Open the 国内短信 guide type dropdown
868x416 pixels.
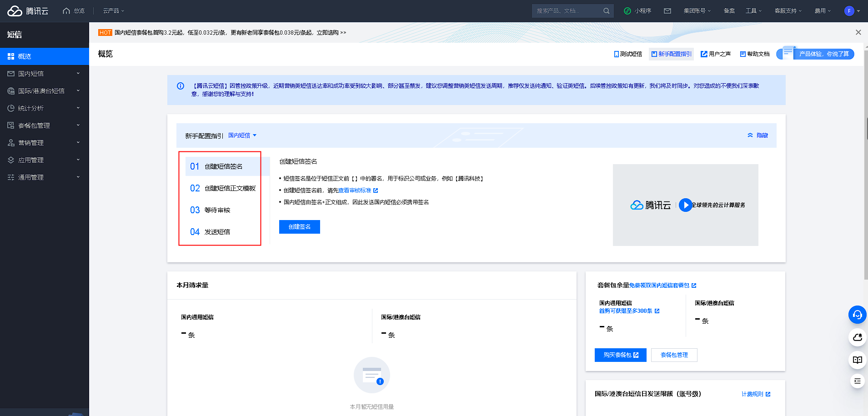coord(242,135)
